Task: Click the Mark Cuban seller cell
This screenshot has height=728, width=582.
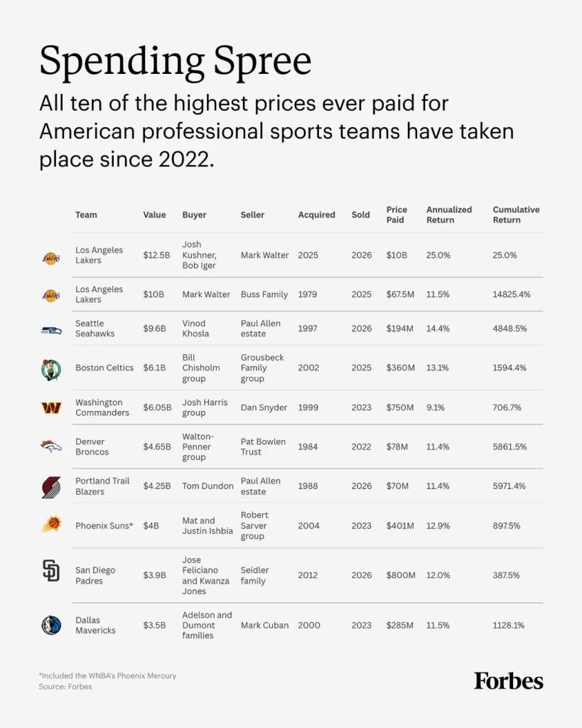Action: pyautogui.click(x=264, y=626)
